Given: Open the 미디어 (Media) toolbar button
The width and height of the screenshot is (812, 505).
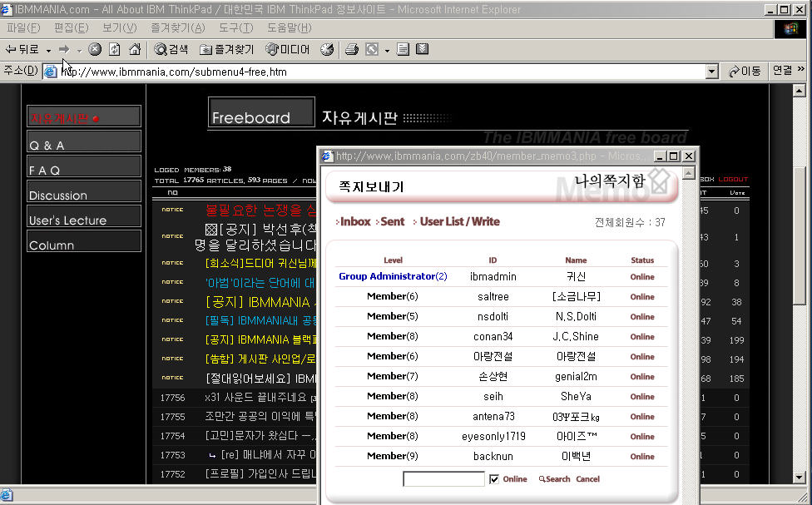Looking at the screenshot, I should (x=288, y=50).
